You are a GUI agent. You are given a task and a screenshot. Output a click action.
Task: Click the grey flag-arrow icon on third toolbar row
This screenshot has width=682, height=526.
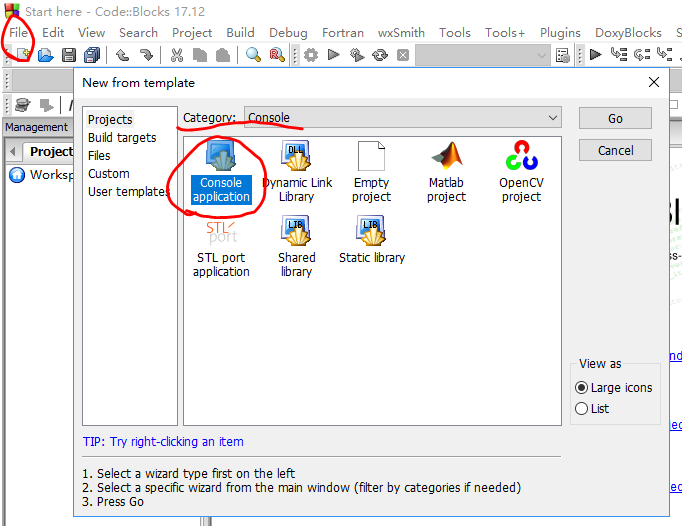pos(46,105)
